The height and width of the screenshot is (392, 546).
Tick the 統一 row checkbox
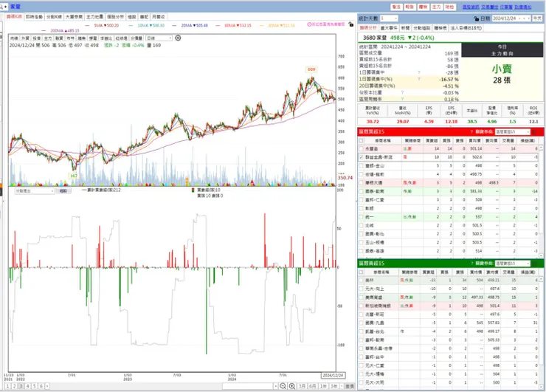point(361,217)
